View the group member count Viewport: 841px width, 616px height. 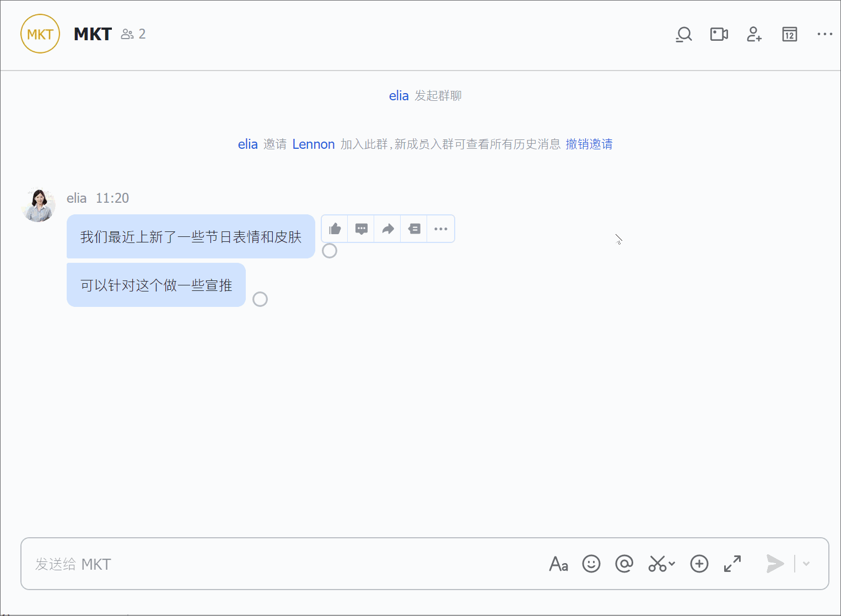(x=133, y=34)
